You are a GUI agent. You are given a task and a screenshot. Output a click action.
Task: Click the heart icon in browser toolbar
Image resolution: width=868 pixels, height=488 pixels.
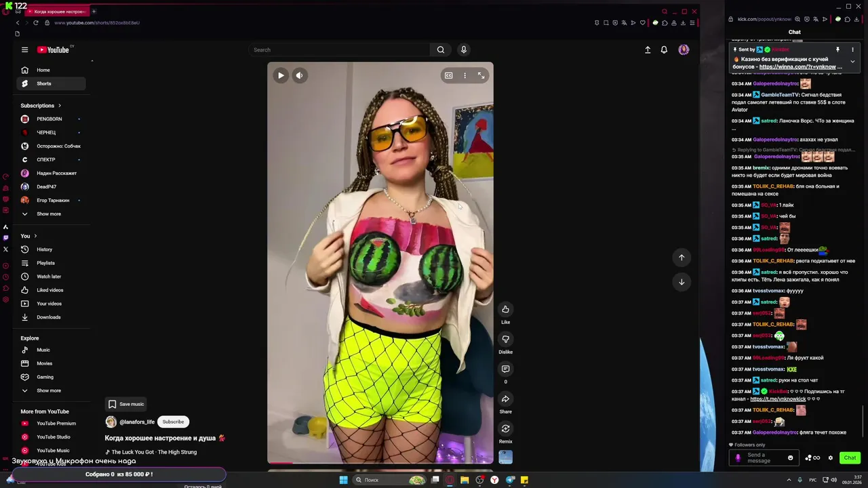643,22
